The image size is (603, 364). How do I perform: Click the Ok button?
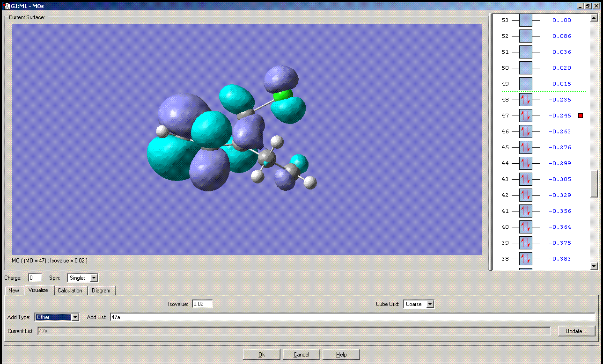coord(262,354)
